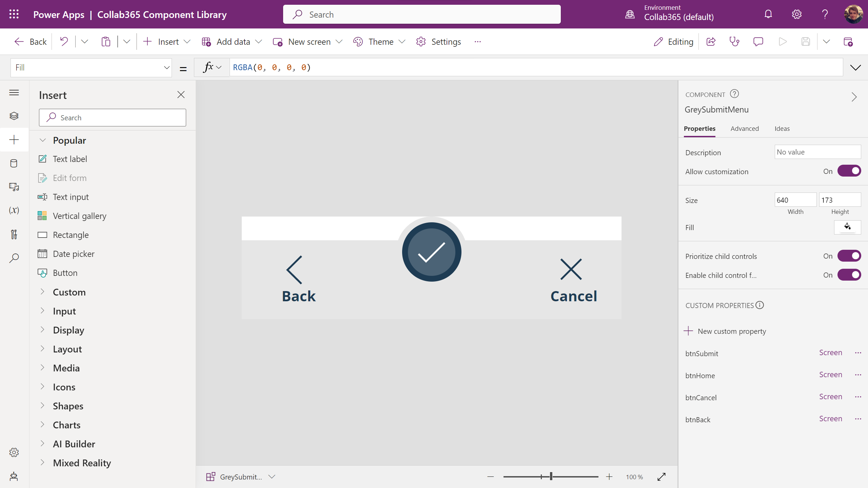Click the notifications bell icon

coord(768,14)
